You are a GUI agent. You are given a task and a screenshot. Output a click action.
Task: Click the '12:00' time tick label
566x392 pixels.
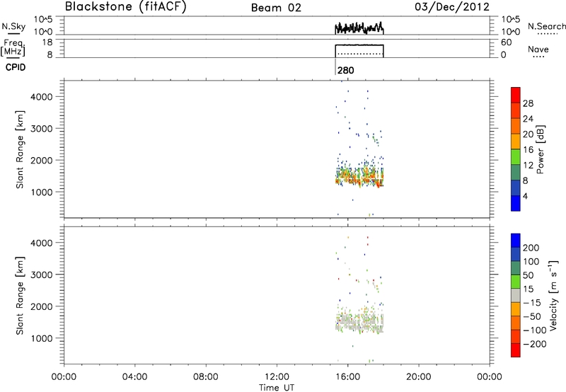[x=277, y=377]
